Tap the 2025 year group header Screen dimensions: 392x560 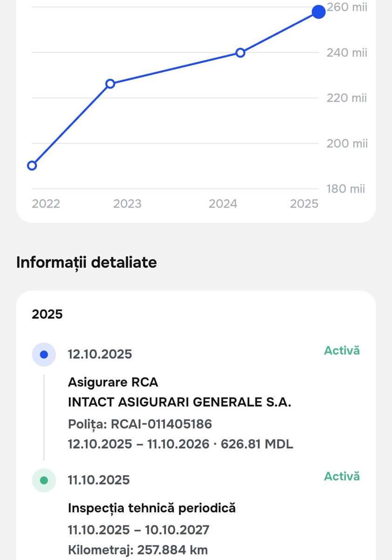47,314
